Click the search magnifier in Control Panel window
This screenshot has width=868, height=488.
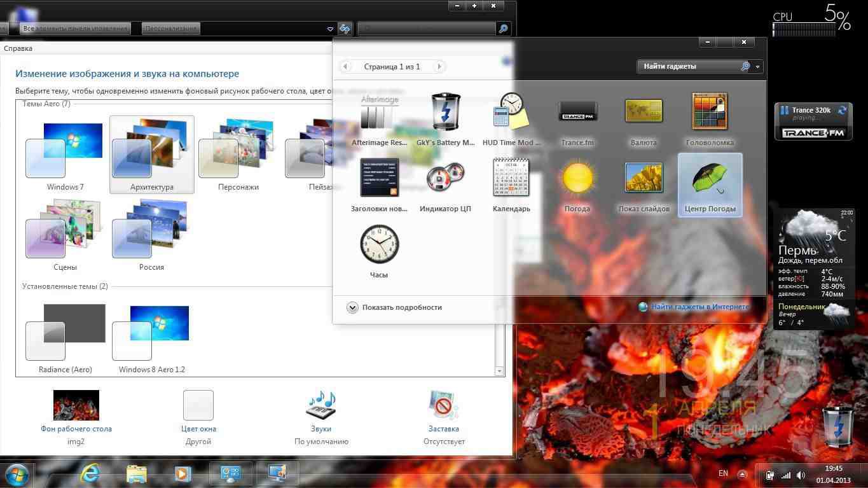(503, 29)
